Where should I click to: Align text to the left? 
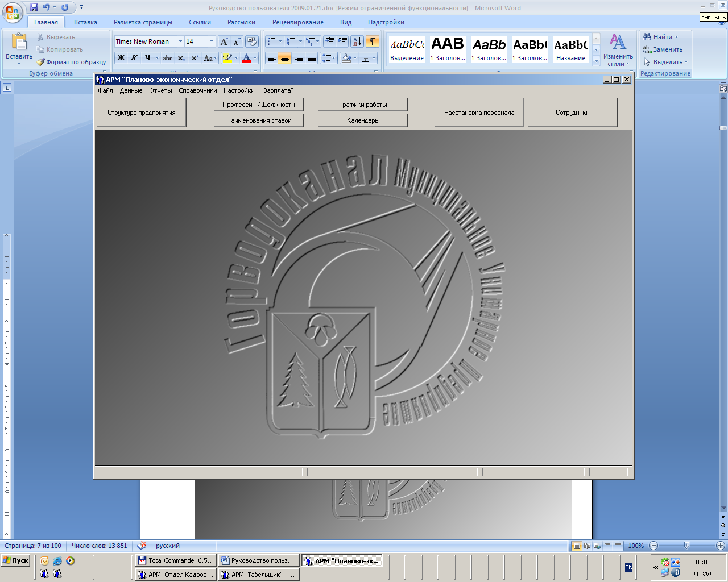(x=272, y=58)
